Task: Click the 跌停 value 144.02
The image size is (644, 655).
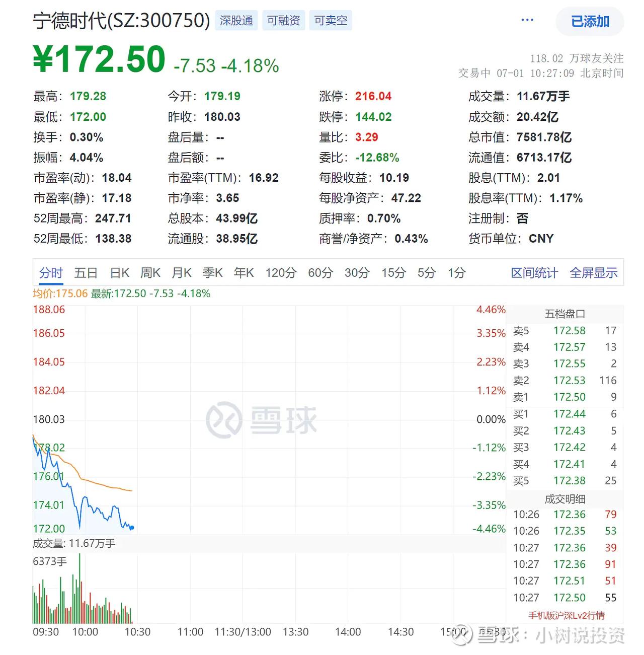Action: (373, 117)
